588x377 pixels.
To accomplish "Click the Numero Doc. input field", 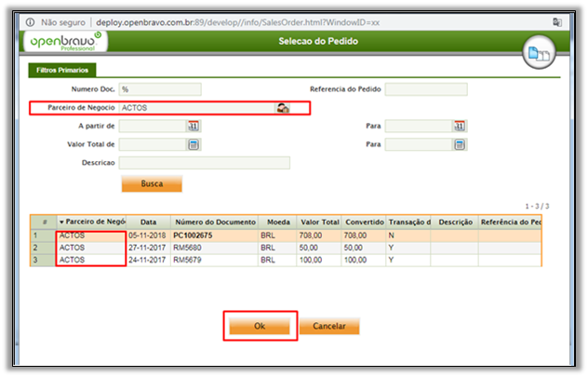I will 160,89.
